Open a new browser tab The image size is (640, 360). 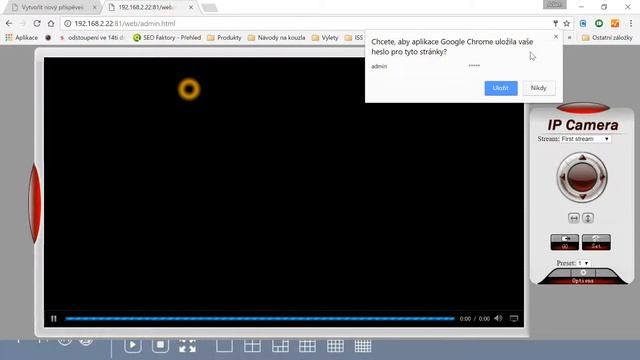click(209, 8)
